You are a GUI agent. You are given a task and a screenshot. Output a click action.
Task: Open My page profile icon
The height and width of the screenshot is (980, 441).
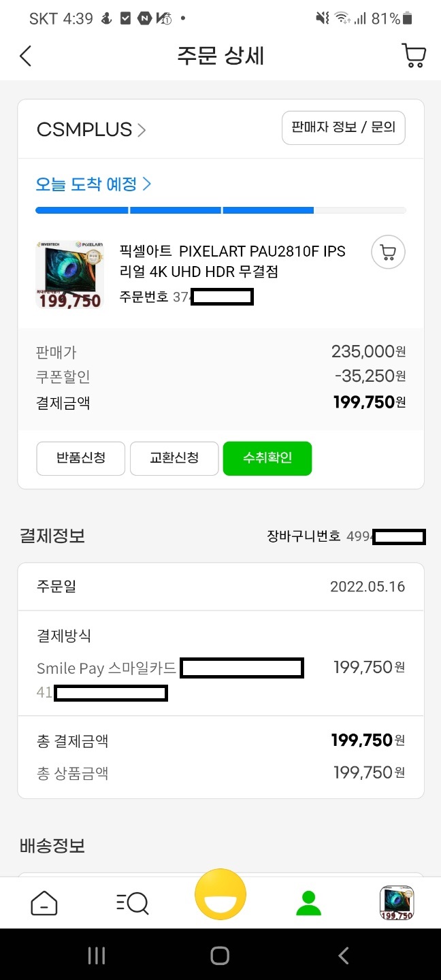308,903
